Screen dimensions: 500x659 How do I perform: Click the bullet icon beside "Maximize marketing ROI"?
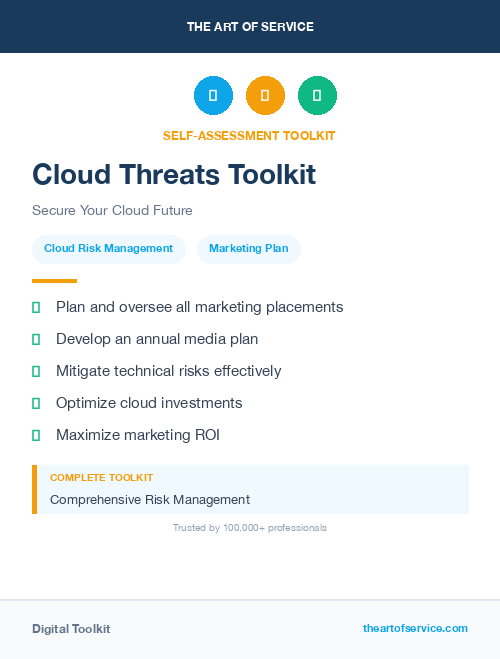coord(36,435)
